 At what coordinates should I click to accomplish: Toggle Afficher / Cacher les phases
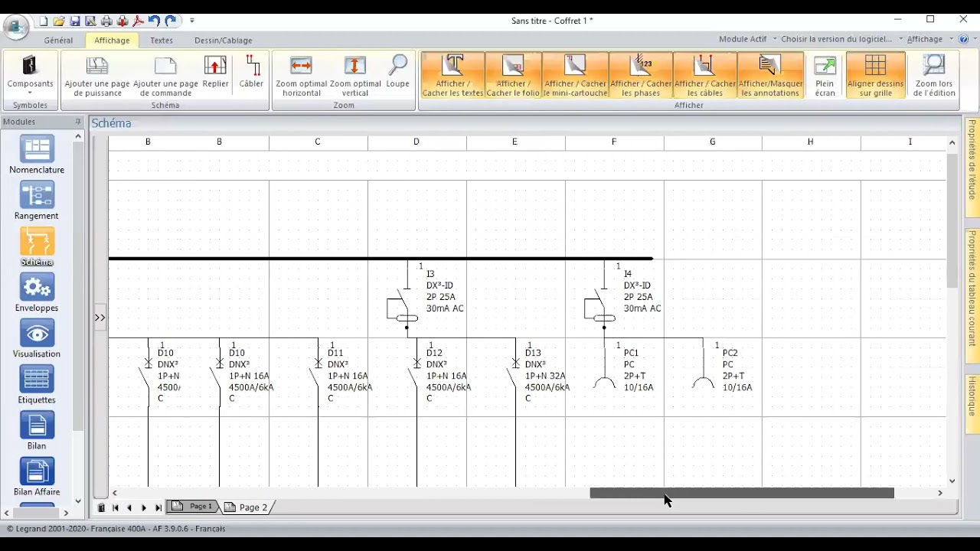pos(641,76)
